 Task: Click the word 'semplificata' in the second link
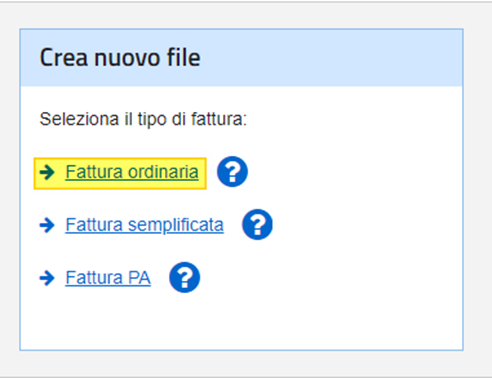point(176,225)
